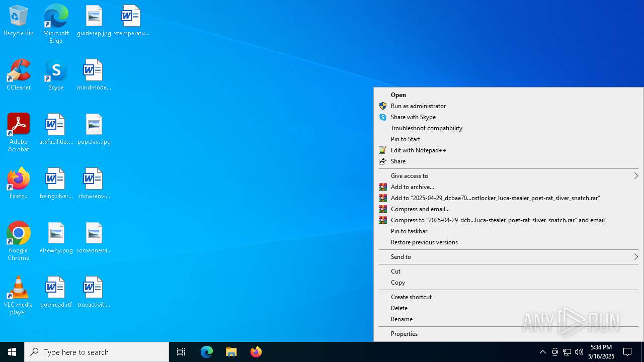Click the taskbar clock showing 5:34 PM

coord(602,352)
